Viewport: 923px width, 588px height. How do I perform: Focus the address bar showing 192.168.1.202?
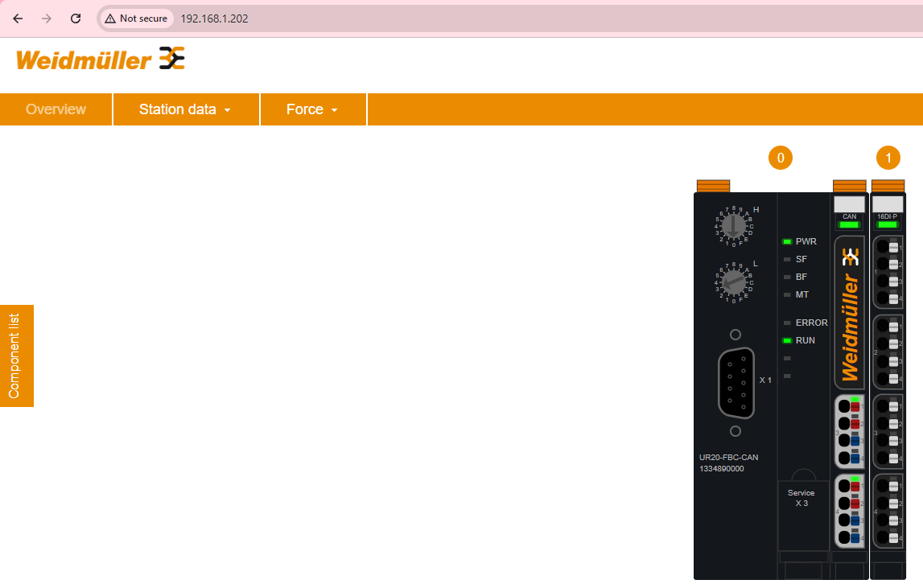[x=214, y=19]
